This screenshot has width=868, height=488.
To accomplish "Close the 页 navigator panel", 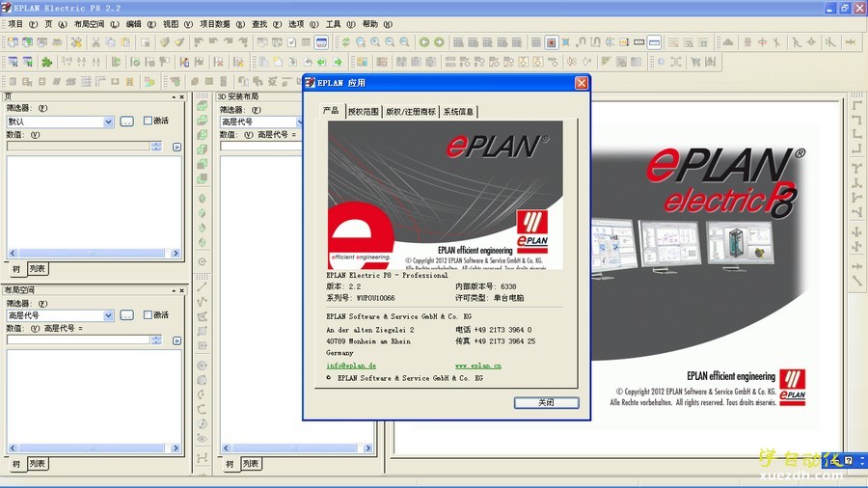I will [181, 96].
